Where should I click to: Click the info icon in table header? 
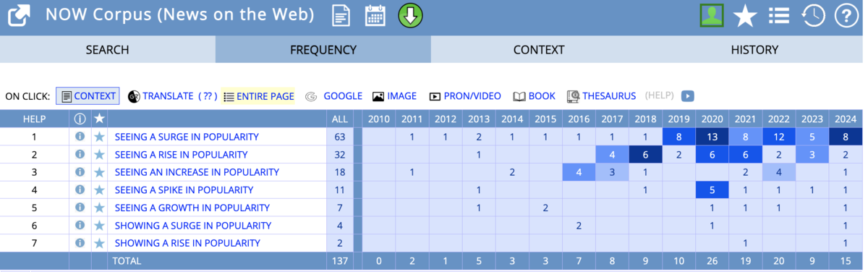[80, 119]
